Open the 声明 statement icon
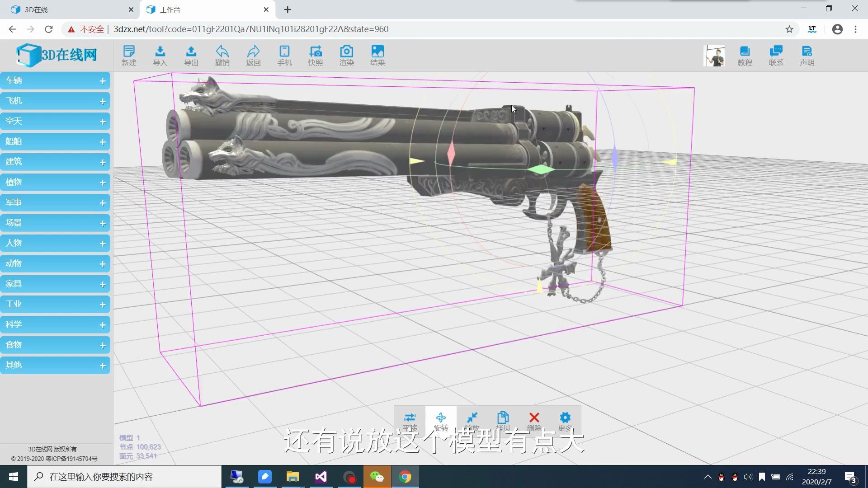 pos(807,56)
